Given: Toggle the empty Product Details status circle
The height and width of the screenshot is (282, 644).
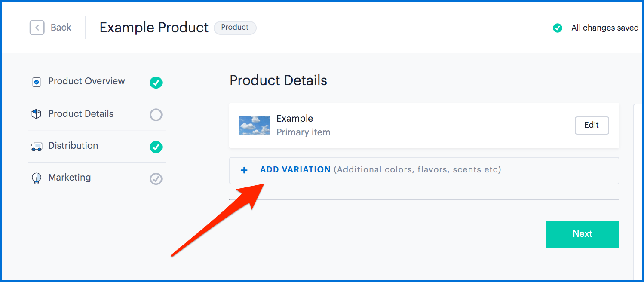Looking at the screenshot, I should coord(156,115).
